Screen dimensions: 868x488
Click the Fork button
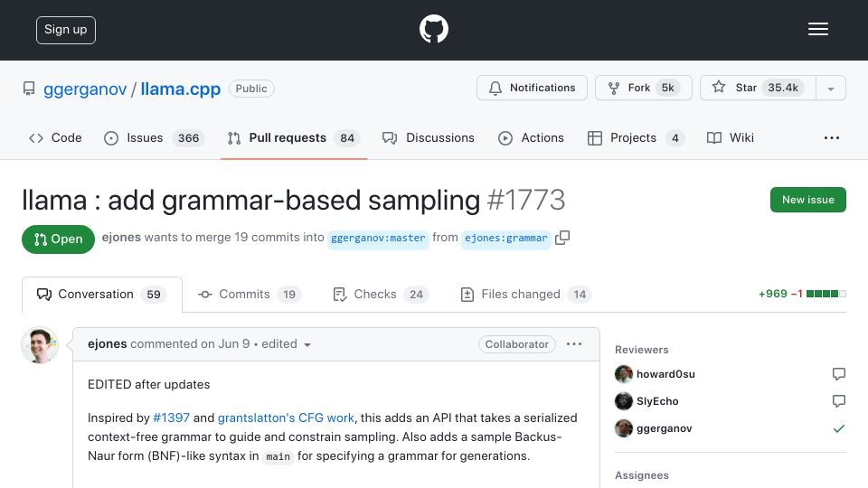tap(643, 88)
